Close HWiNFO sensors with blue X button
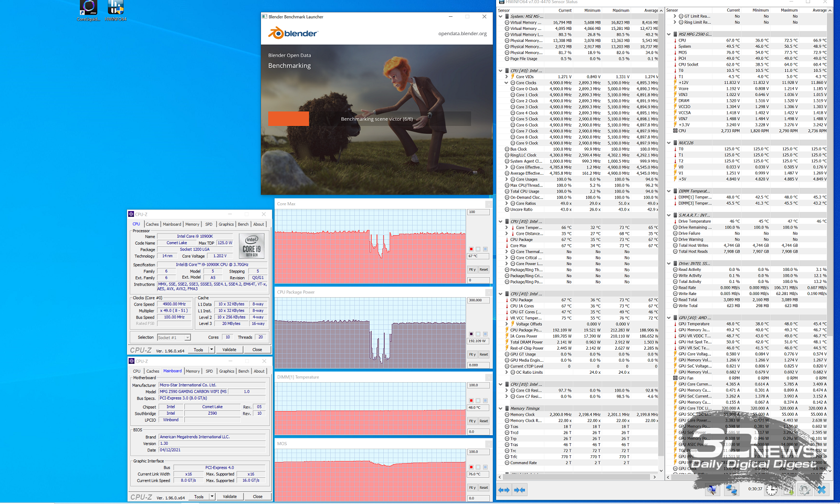This screenshot has height=504, width=840. (x=822, y=490)
